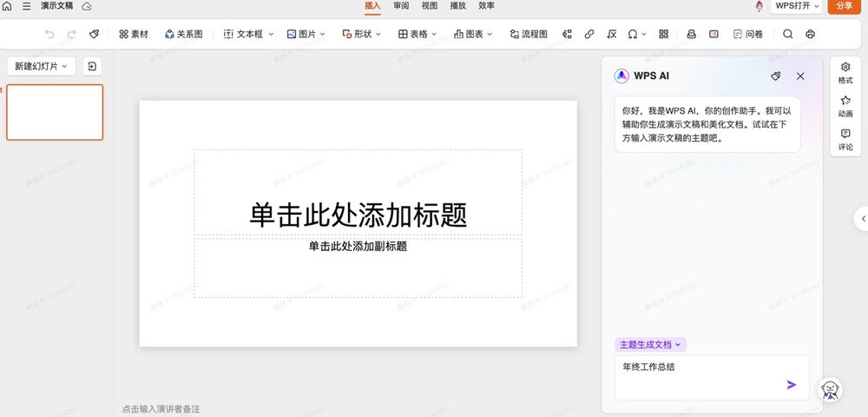Image resolution: width=868 pixels, height=417 pixels.
Task: Clear WPS AI chat with broom icon
Action: coord(776,76)
